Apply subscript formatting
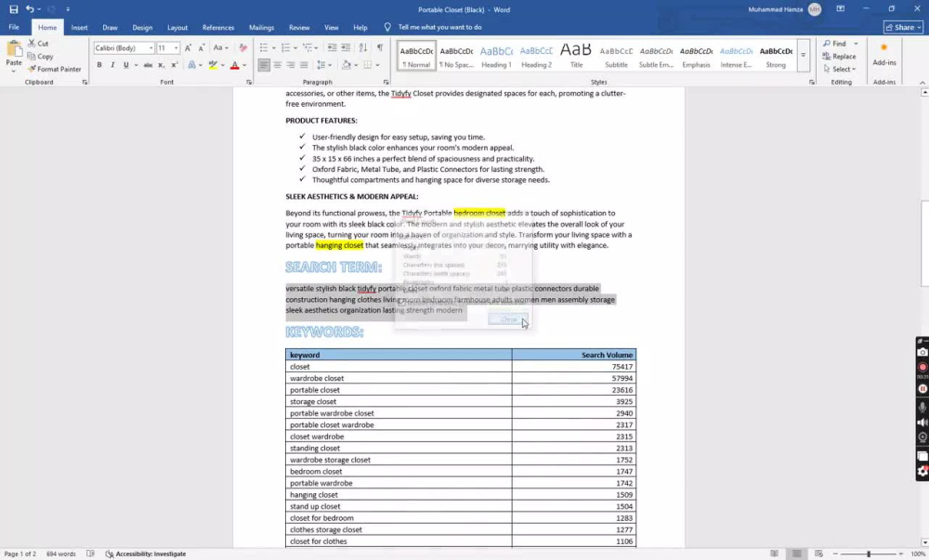The image size is (929, 560). [161, 65]
